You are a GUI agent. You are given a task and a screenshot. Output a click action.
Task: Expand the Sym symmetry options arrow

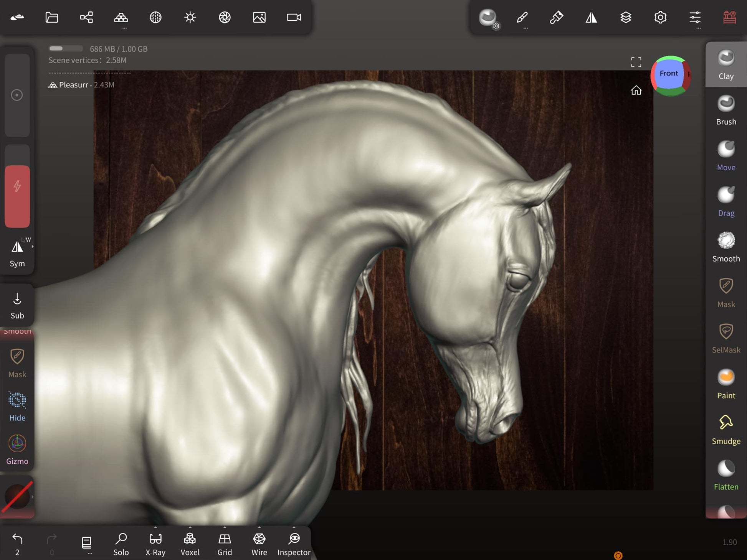33,247
